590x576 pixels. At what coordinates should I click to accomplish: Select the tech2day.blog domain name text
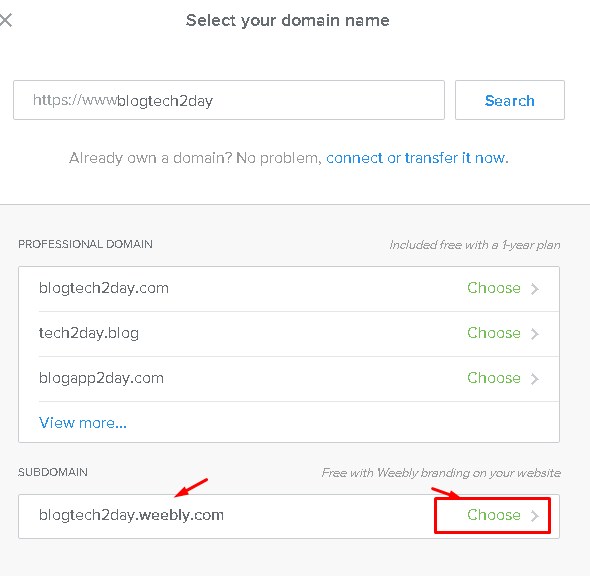pos(89,333)
